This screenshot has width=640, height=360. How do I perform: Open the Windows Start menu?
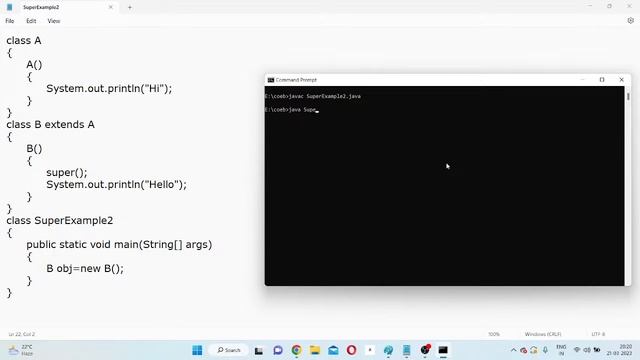[197, 350]
